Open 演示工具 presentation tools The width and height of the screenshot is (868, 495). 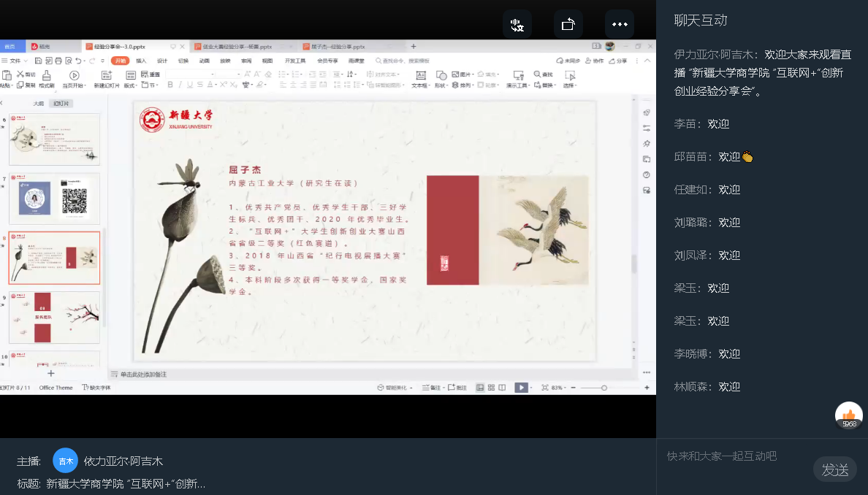click(518, 79)
